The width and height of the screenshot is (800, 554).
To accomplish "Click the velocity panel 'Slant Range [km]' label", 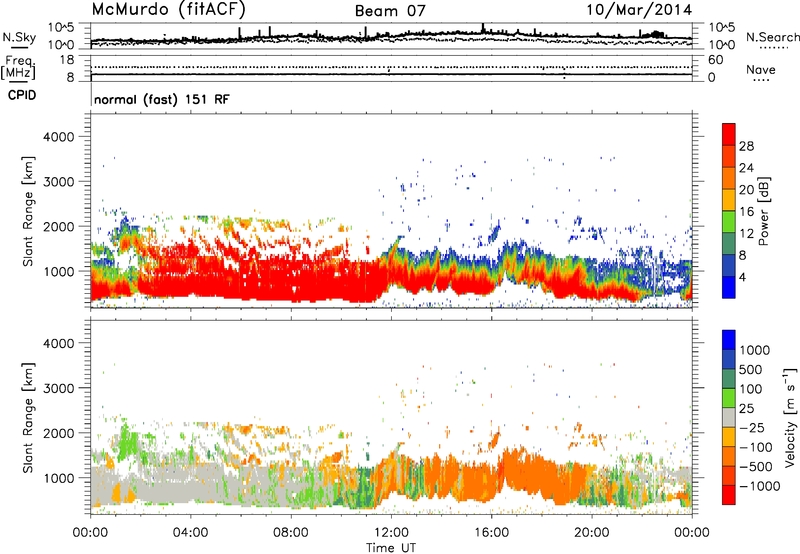I will [x=28, y=418].
